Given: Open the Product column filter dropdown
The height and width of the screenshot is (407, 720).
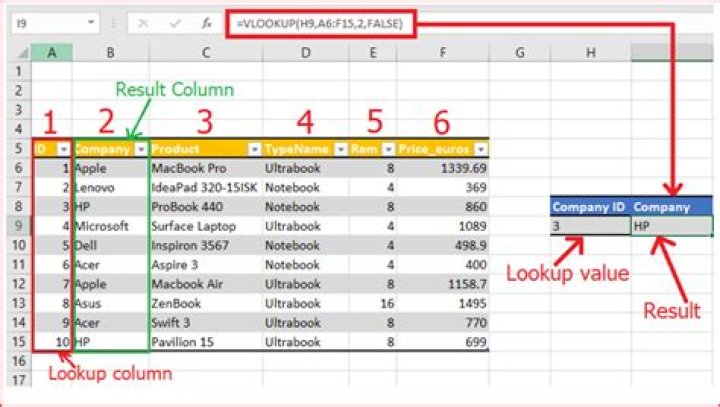Looking at the screenshot, I should 254,149.
